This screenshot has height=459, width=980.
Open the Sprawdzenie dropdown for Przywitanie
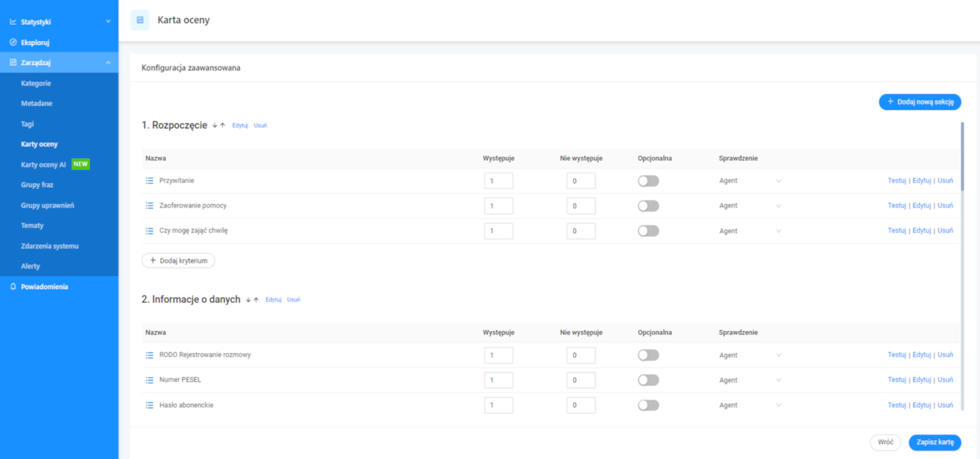point(750,181)
